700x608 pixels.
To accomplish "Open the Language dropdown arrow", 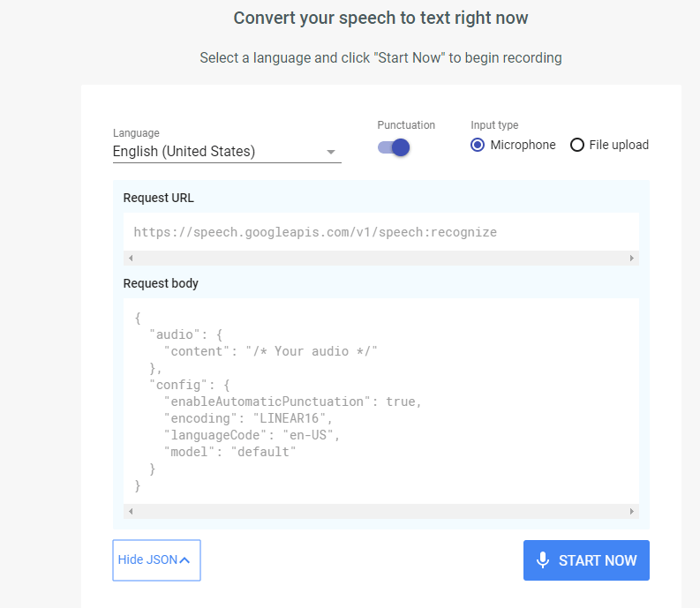I will point(331,152).
